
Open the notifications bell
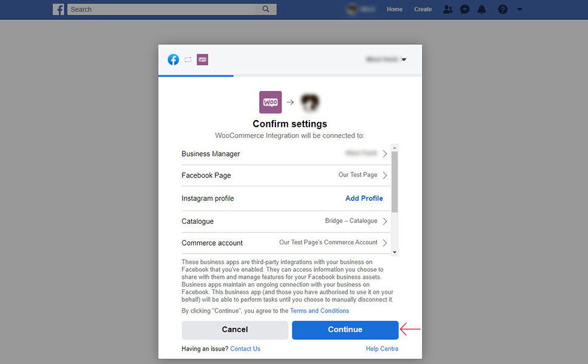point(481,9)
